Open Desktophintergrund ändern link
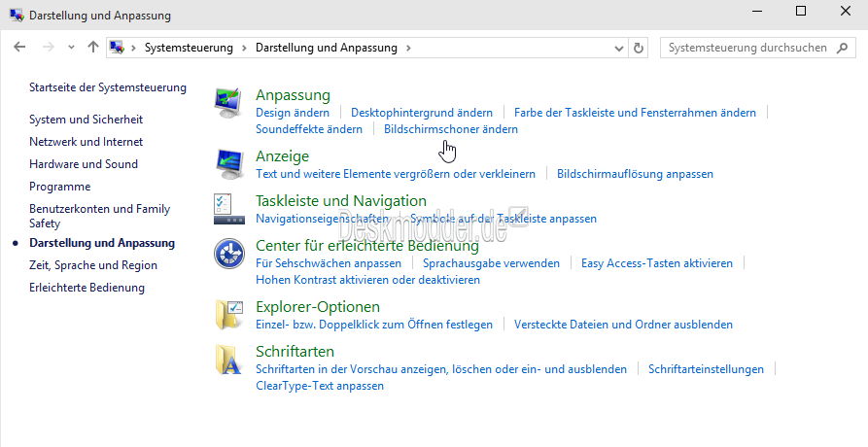This screenshot has width=868, height=447. (x=422, y=113)
